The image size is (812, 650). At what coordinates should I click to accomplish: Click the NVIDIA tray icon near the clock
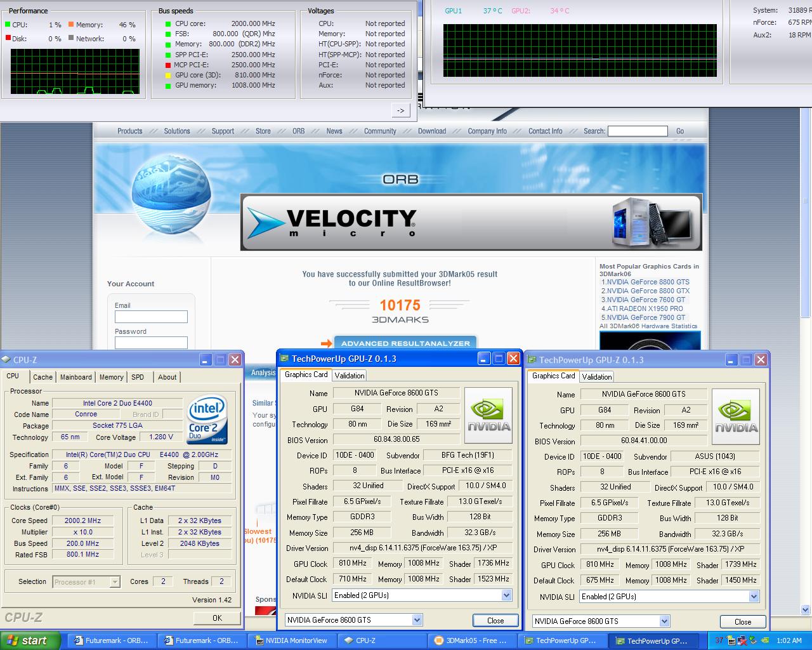pyautogui.click(x=765, y=640)
